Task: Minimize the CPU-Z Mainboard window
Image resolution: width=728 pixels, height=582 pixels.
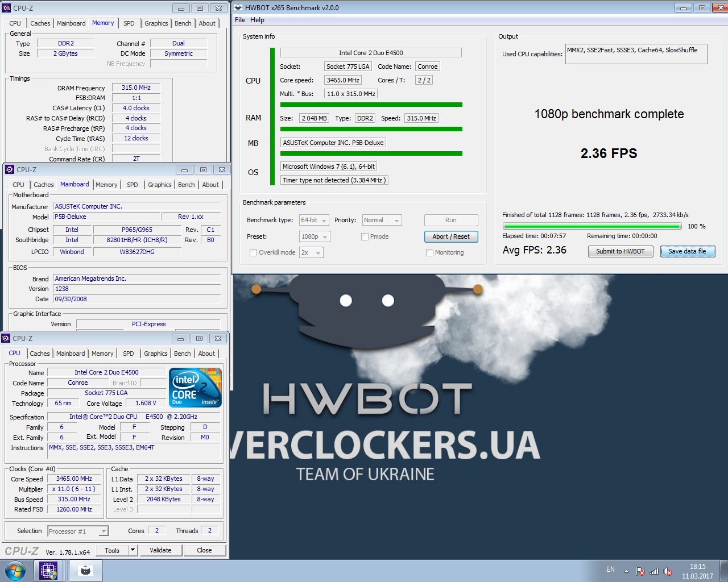Action: coord(184,169)
